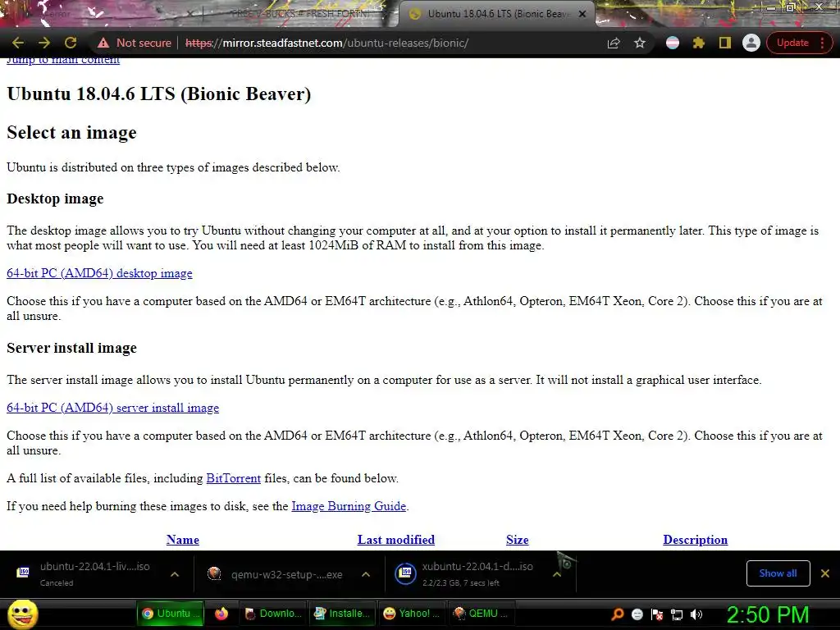Close the Ubuntu 18.04.6 LTS tab
840x630 pixels.
(x=582, y=14)
